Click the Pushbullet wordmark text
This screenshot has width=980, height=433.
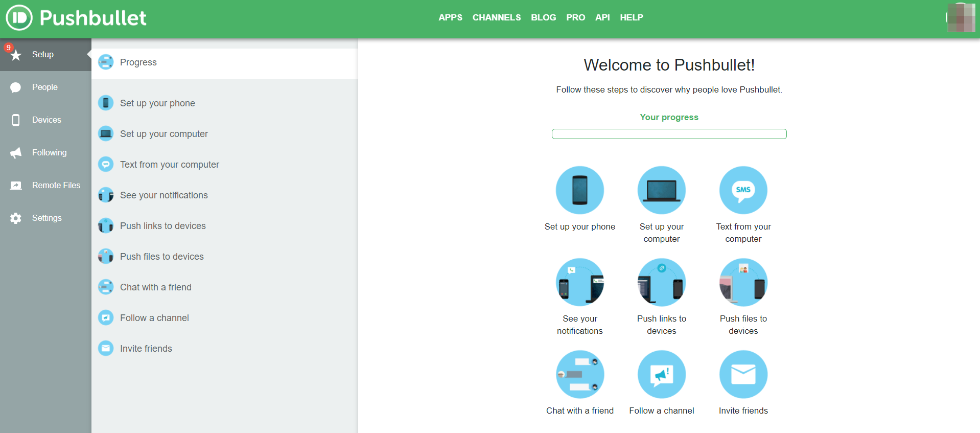(x=93, y=18)
